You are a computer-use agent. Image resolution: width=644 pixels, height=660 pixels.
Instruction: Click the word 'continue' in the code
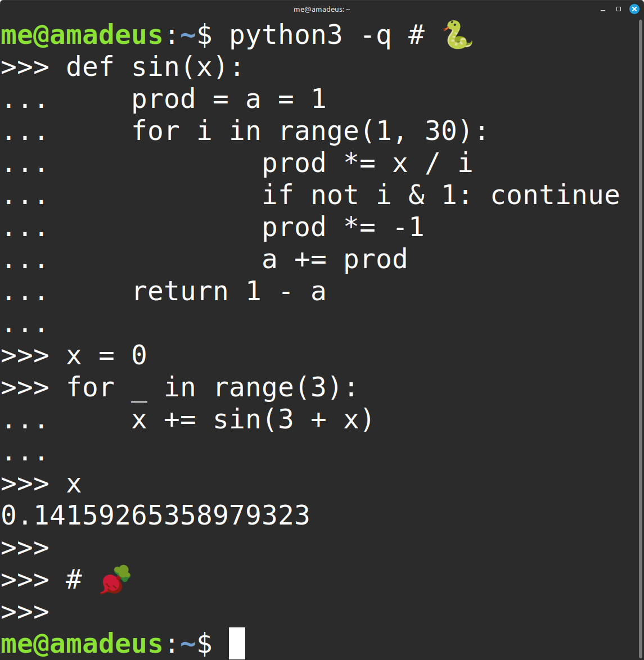pos(555,195)
